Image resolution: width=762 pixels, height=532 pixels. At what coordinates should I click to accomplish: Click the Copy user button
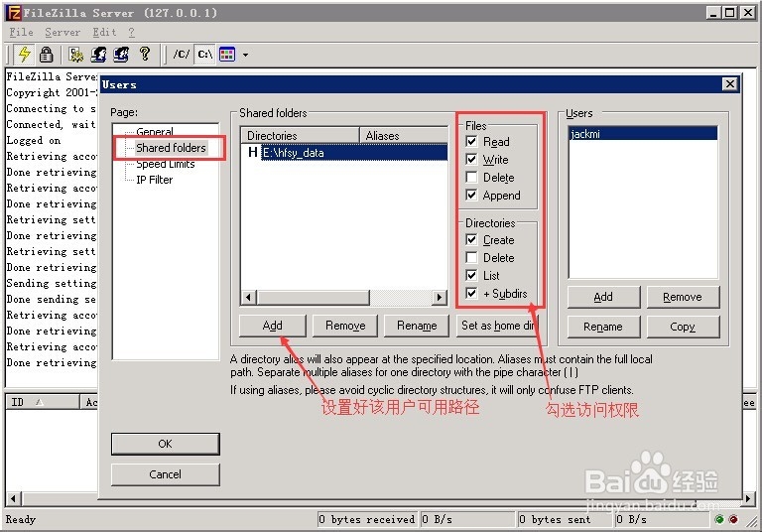click(x=683, y=327)
